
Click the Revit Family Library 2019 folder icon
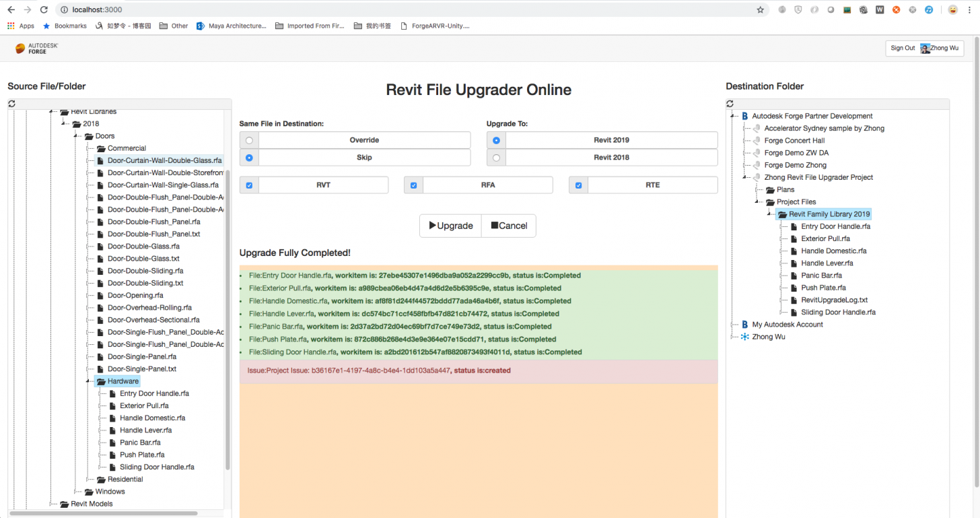tap(782, 214)
